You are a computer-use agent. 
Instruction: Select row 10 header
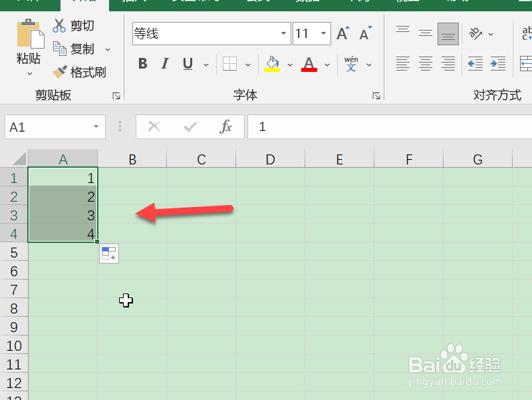pos(13,345)
